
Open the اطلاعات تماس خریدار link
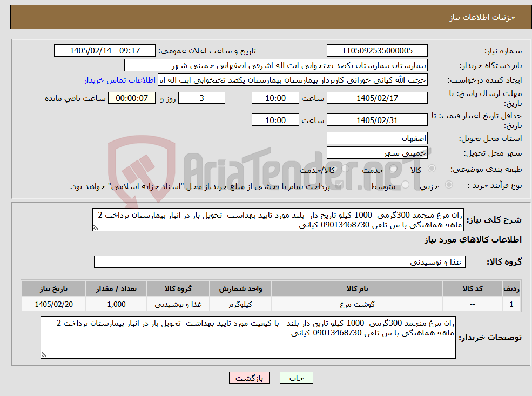click(120, 80)
